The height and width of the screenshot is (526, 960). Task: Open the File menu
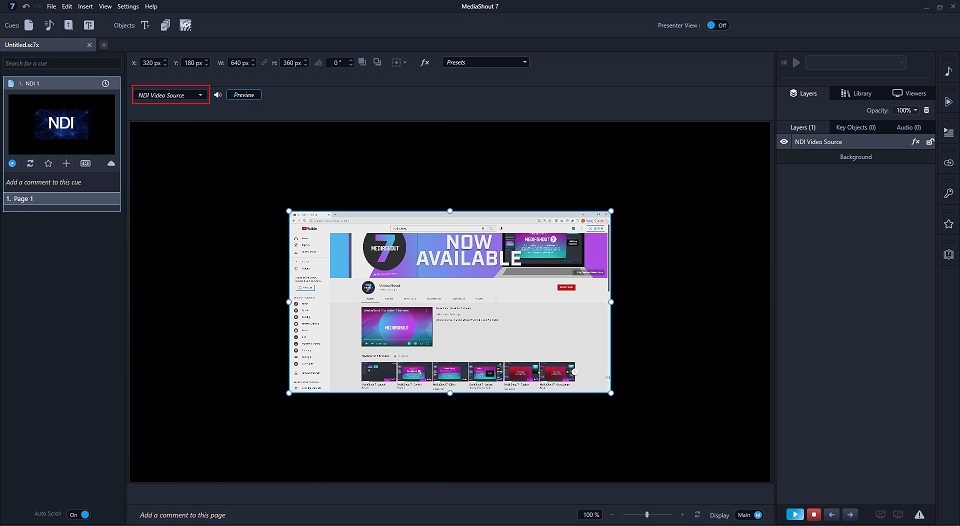coord(51,6)
